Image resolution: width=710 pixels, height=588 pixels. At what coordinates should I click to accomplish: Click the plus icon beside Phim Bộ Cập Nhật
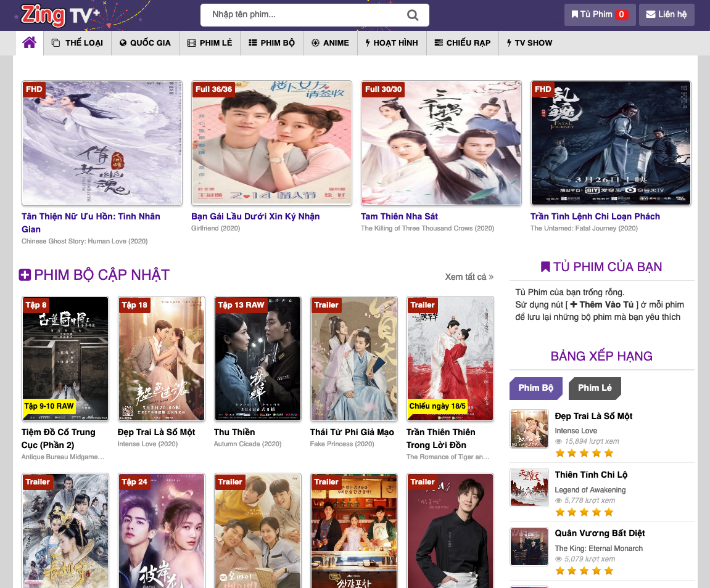(25, 274)
